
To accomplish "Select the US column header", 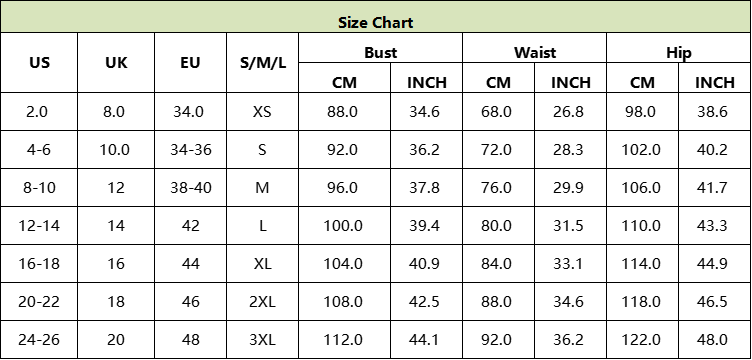I will pos(39,63).
